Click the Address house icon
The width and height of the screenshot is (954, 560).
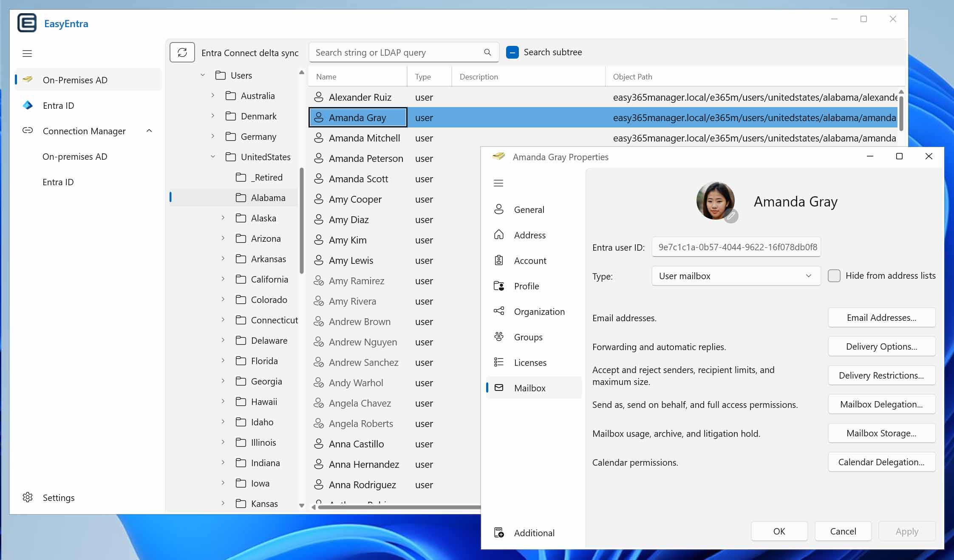(499, 235)
